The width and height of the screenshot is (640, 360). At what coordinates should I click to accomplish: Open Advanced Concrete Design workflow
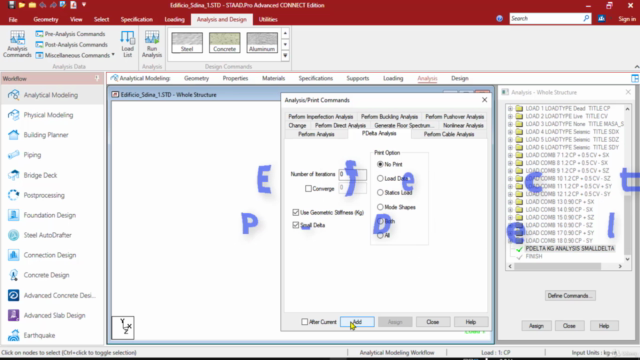(x=59, y=295)
